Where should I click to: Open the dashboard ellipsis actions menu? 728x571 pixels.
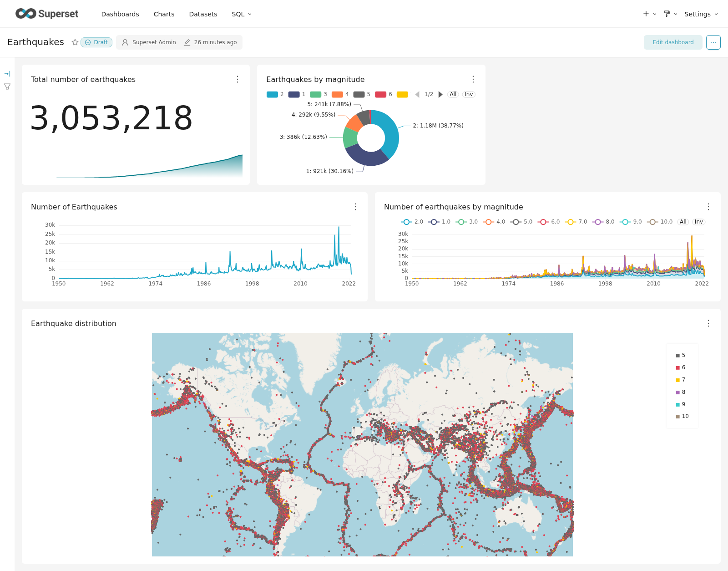click(713, 42)
